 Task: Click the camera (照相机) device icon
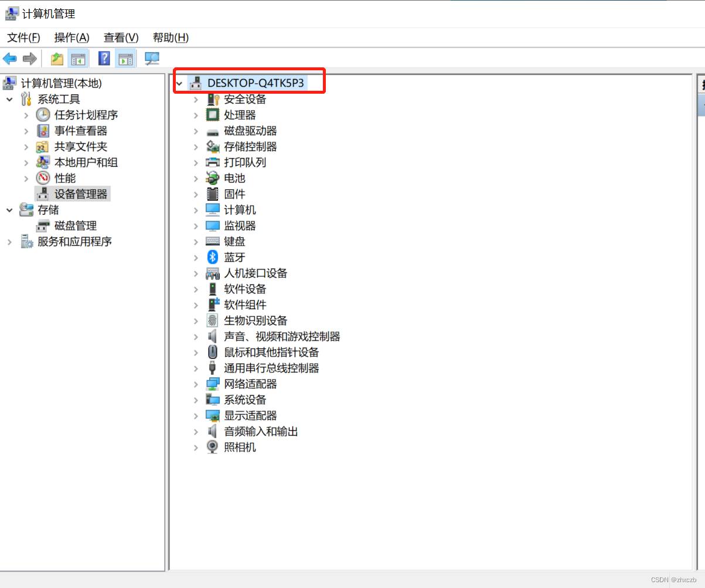point(212,447)
